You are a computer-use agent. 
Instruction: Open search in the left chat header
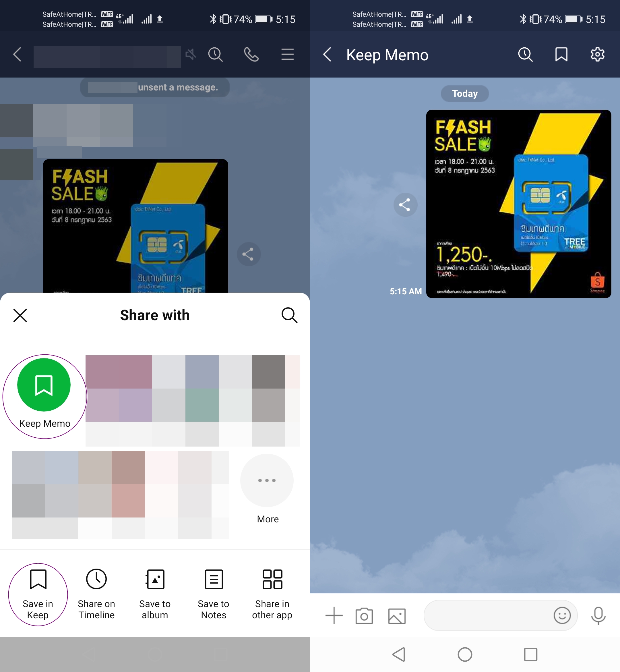pos(215,54)
